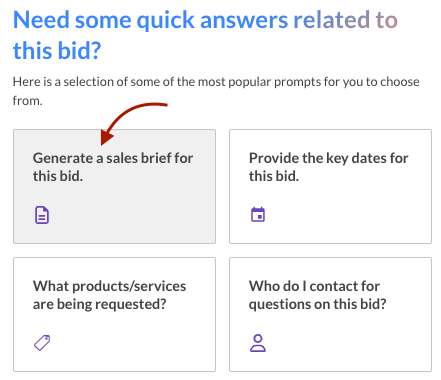Click the purple person contact icon

(x=258, y=343)
